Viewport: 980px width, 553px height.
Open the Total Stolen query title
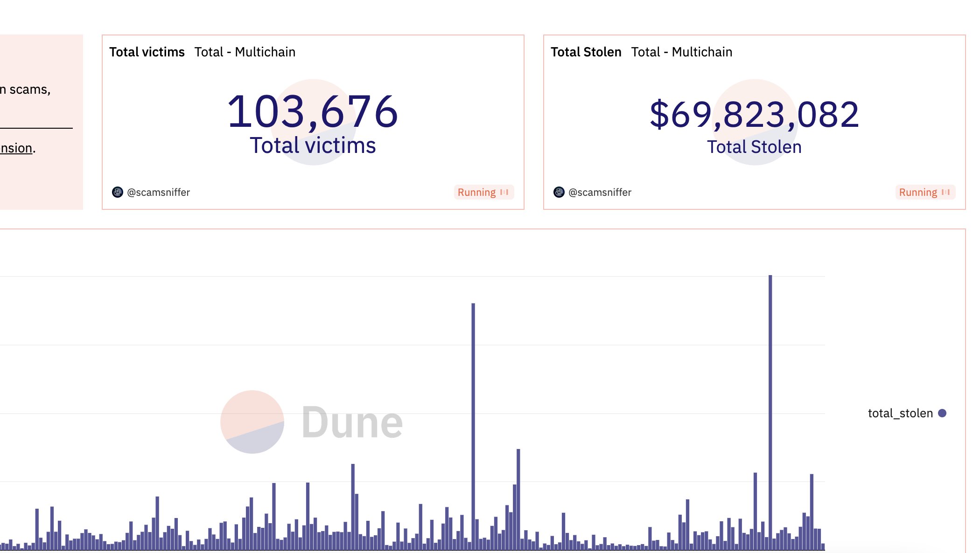pos(586,52)
